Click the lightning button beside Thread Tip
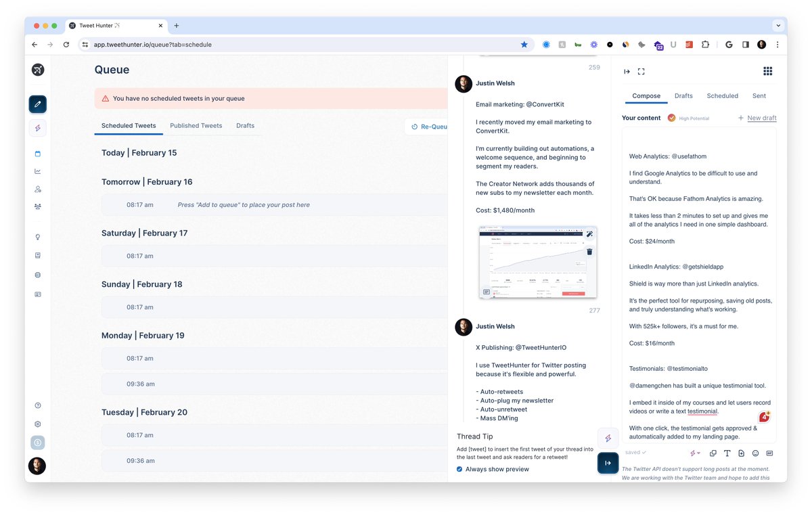This screenshot has height=515, width=812. pyautogui.click(x=608, y=439)
